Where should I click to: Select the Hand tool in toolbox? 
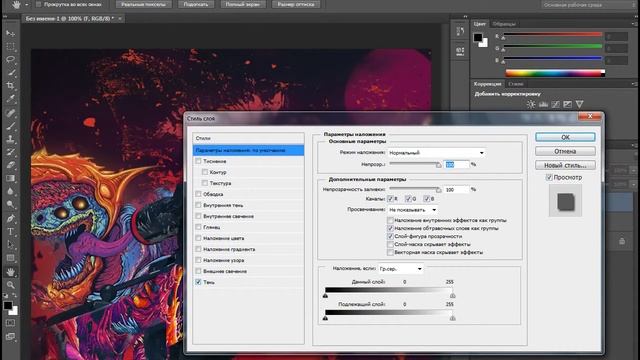[x=10, y=272]
